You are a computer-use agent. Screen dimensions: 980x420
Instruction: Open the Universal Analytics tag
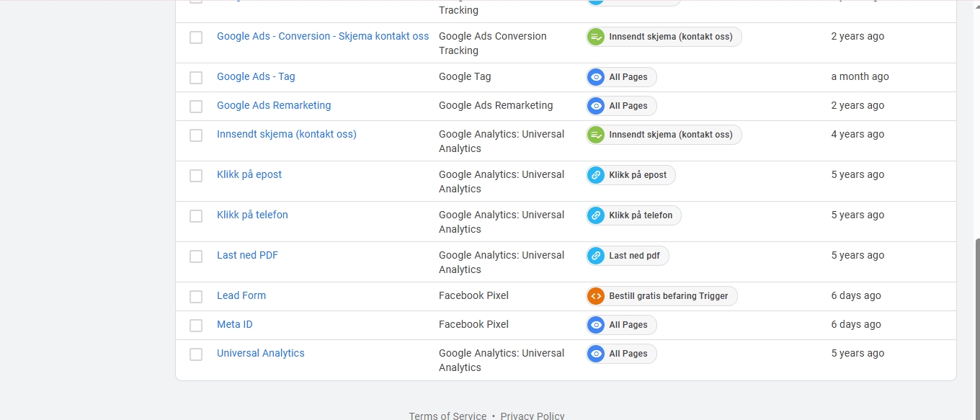click(x=261, y=353)
